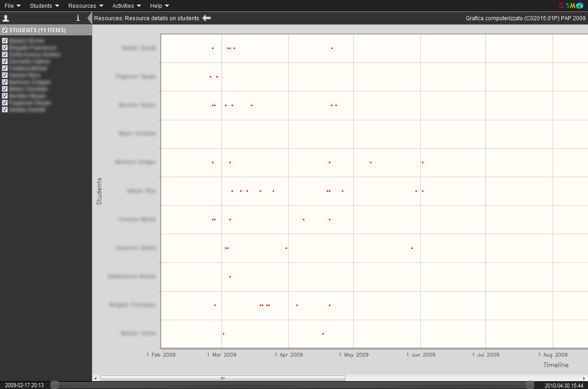Viewport: 588px width, 389px height.
Task: Uncheck the STUDENTS (11 ITEMS) select-all checkbox
Action: 5,30
